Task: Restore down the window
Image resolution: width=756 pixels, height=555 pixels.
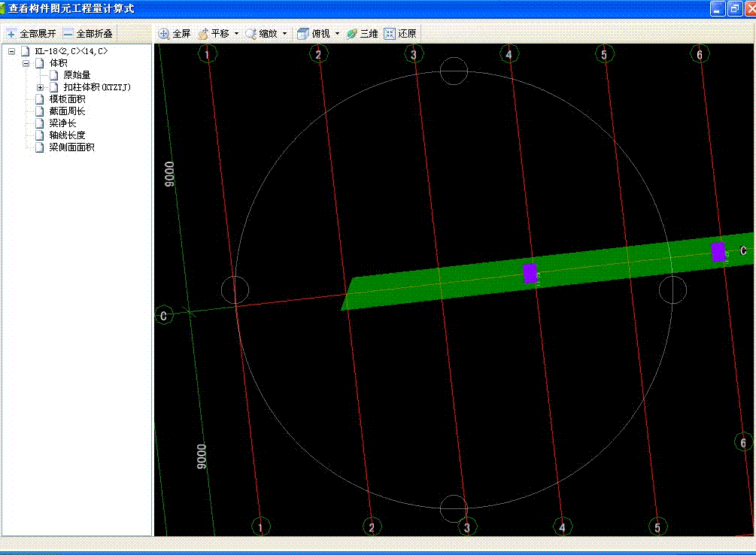Action: (x=735, y=8)
